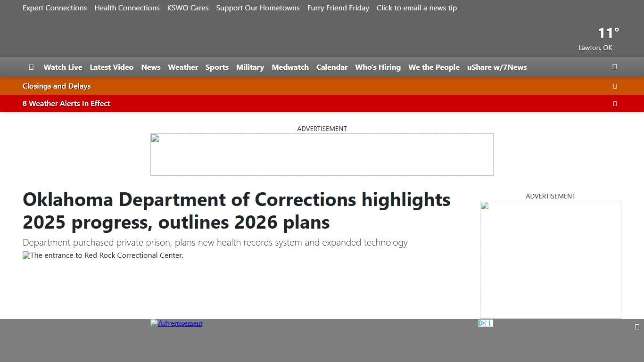
Task: Open the Sports section
Action: pyautogui.click(x=217, y=67)
